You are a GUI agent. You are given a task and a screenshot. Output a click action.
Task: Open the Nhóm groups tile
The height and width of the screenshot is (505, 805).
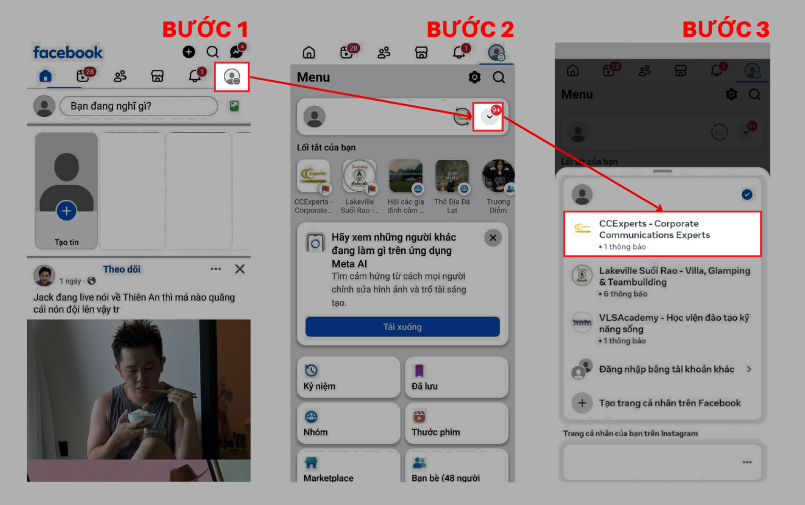click(348, 424)
